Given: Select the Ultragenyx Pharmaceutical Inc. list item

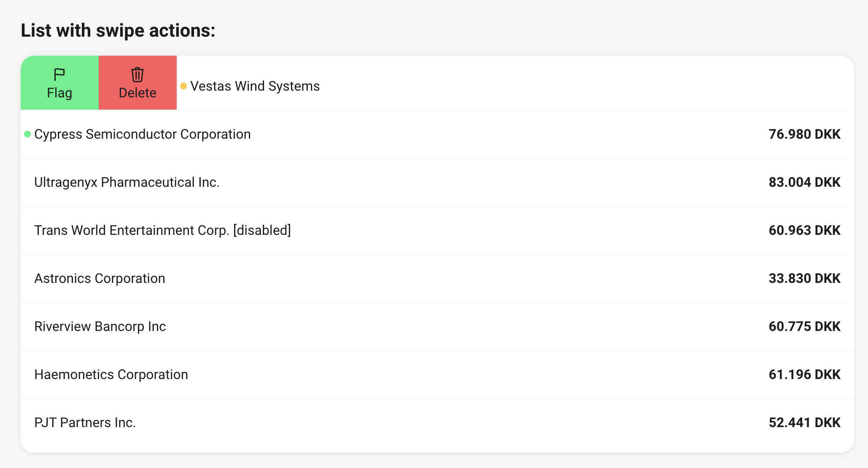Looking at the screenshot, I should coord(380,182).
